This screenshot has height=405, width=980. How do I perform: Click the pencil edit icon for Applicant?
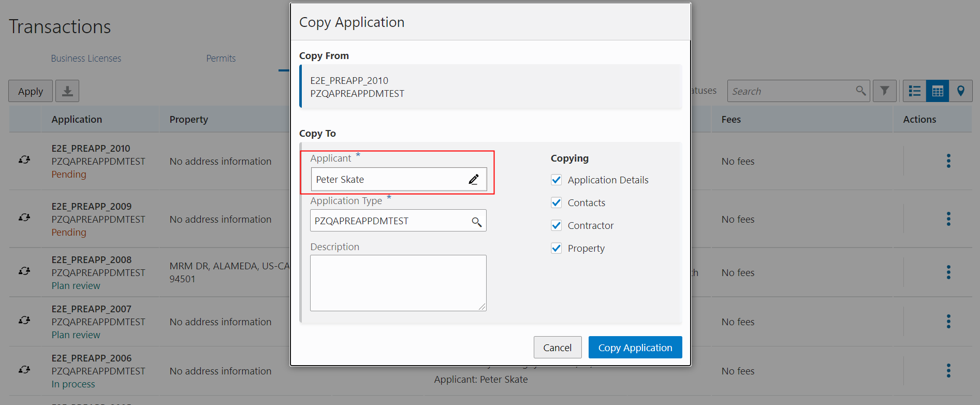(x=473, y=180)
